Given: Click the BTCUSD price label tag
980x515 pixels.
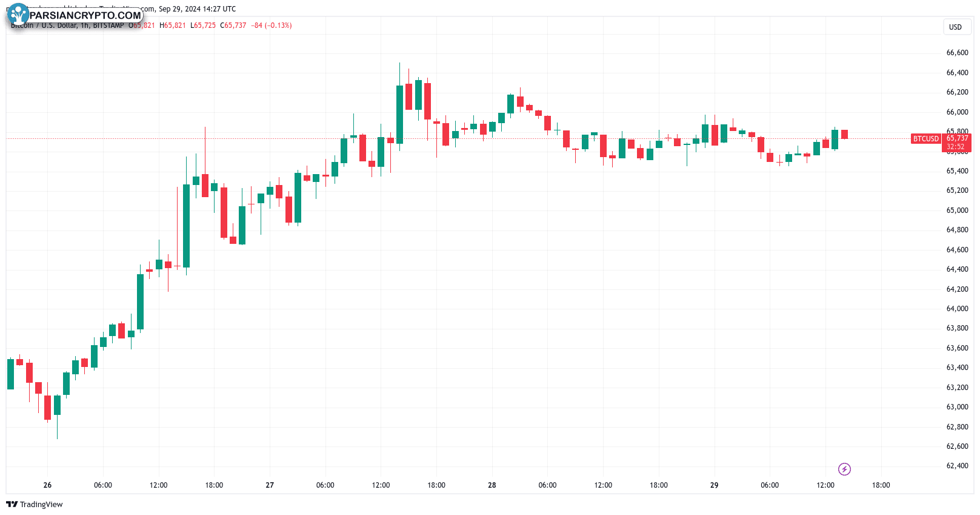Looking at the screenshot, I should (926, 139).
